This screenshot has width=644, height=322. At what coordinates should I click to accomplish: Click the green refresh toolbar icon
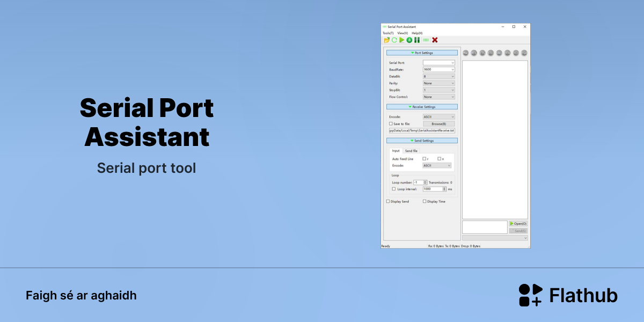[x=394, y=40]
